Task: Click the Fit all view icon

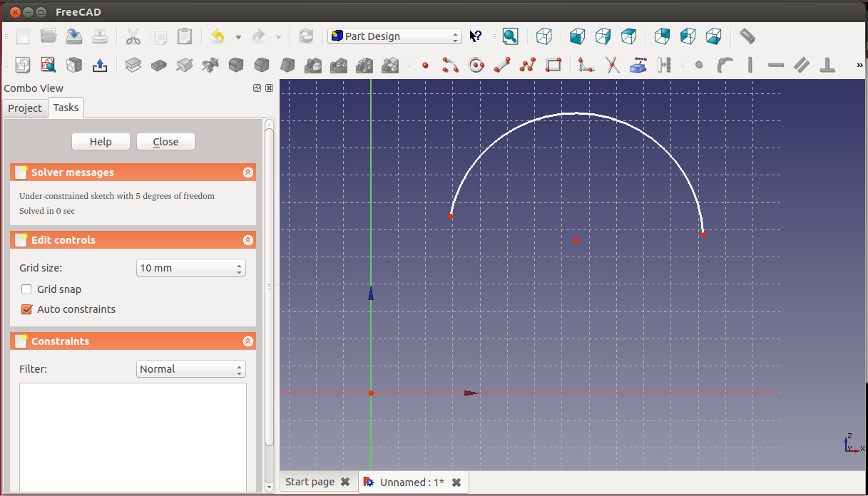Action: [x=510, y=36]
